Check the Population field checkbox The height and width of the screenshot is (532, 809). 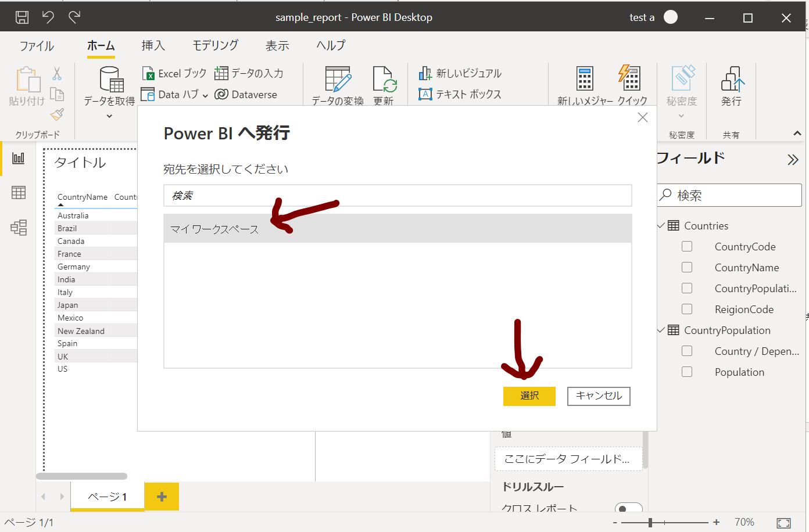tap(687, 372)
